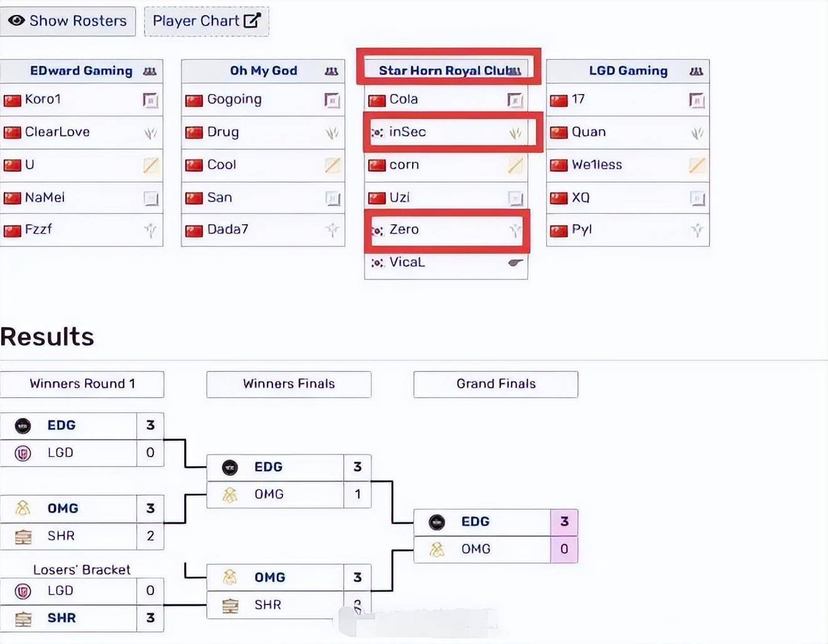This screenshot has width=828, height=644.
Task: Click EDG's highlighted score in Grand Finals
Action: 564,522
